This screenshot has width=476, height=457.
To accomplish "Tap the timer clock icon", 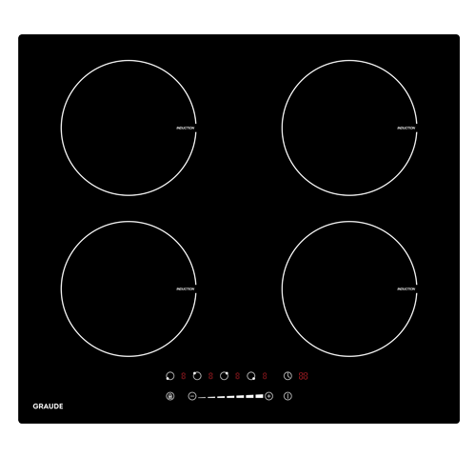I will (x=288, y=376).
